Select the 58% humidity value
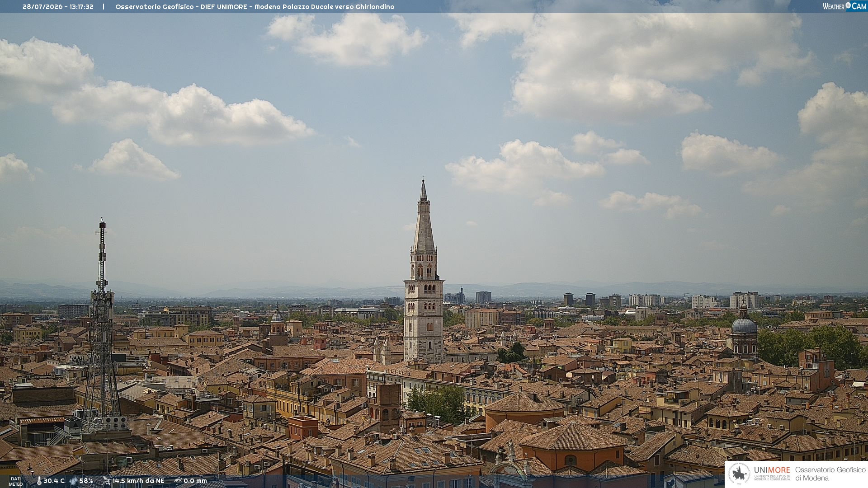Viewport: 868px width, 488px height. pos(86,481)
